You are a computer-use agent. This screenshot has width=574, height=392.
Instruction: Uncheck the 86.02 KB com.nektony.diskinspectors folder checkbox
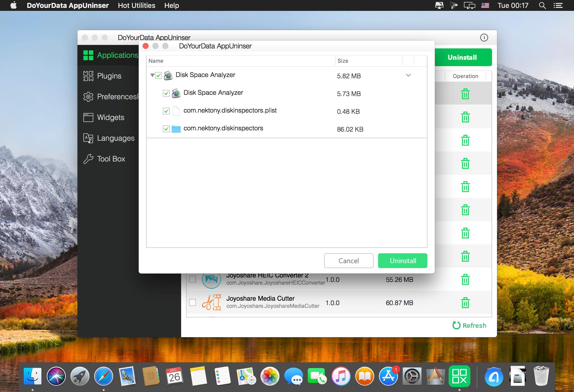[x=166, y=129]
